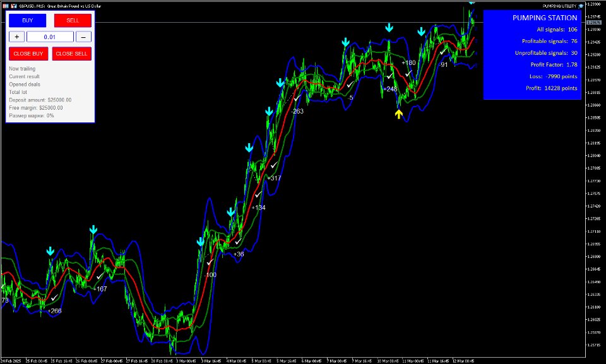Click the Profitable signals: 76 line
The height and width of the screenshot is (364, 606).
pos(550,41)
